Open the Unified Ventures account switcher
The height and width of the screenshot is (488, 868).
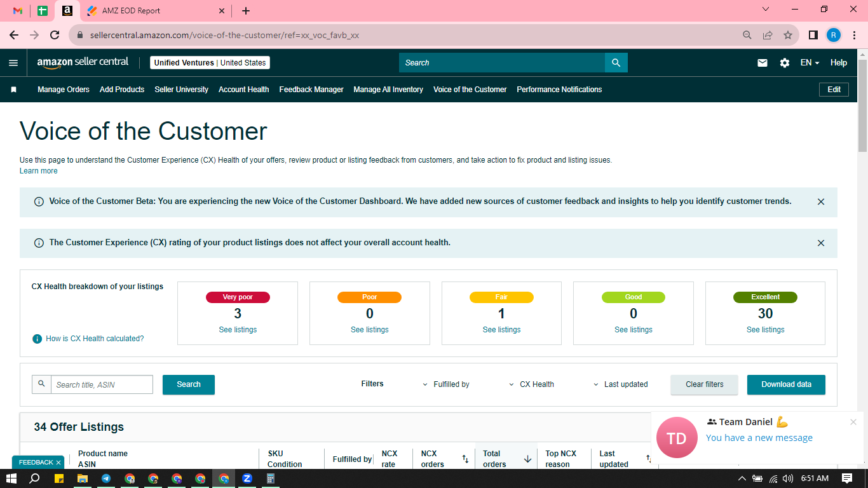(210, 63)
